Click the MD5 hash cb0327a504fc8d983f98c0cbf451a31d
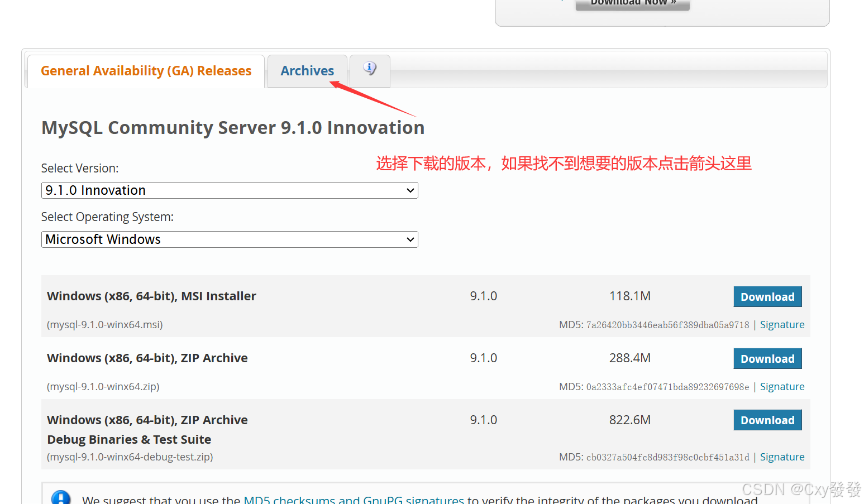 tap(667, 457)
